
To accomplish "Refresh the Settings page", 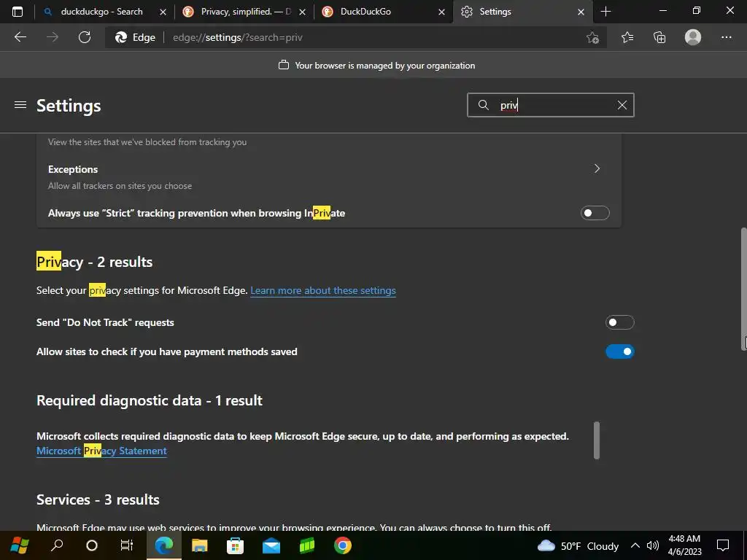I will (85, 37).
